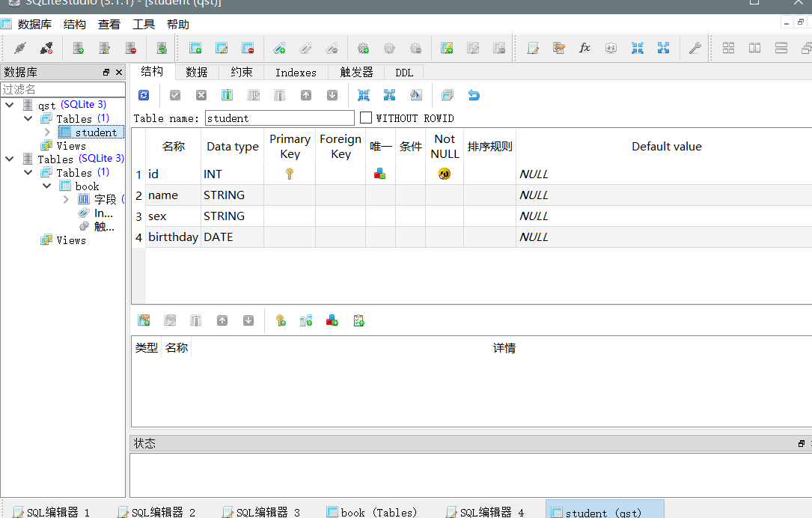Image resolution: width=812 pixels, height=518 pixels.
Task: Collapse the Tables (1) node above book
Action: point(28,172)
